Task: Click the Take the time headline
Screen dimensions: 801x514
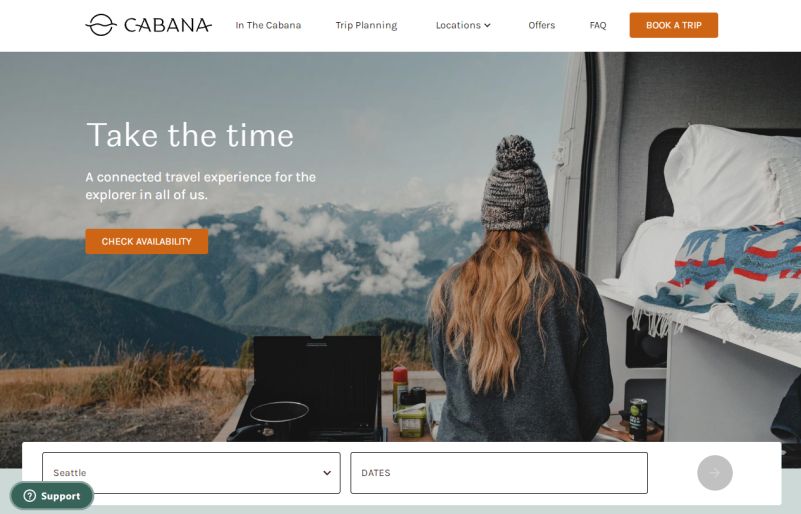Action: [x=190, y=135]
